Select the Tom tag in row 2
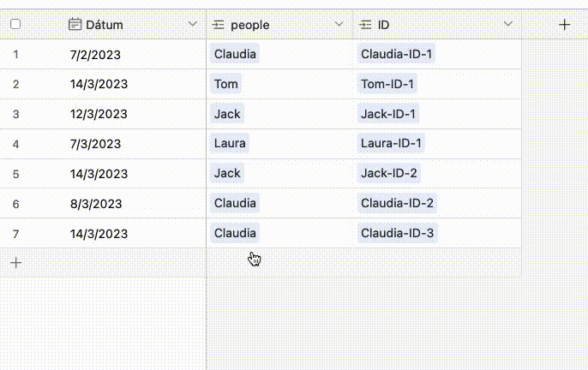The width and height of the screenshot is (588, 370). [225, 84]
